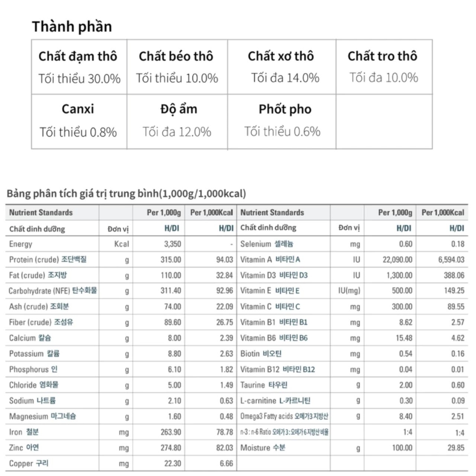Select the "Canxi" minimum 0.8% cell

[x=78, y=121]
